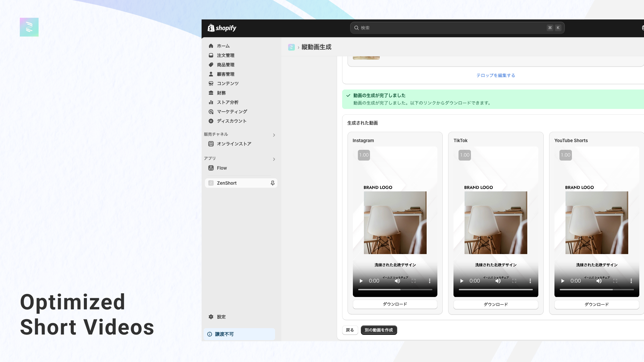The height and width of the screenshot is (362, 644).
Task: Click 別の動画を作成 button
Action: [x=379, y=330]
